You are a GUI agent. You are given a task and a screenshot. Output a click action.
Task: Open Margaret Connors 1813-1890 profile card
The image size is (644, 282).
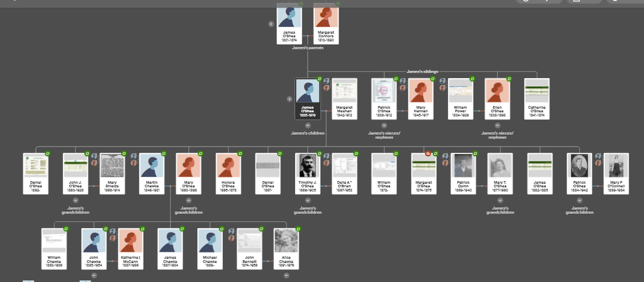tap(326, 24)
